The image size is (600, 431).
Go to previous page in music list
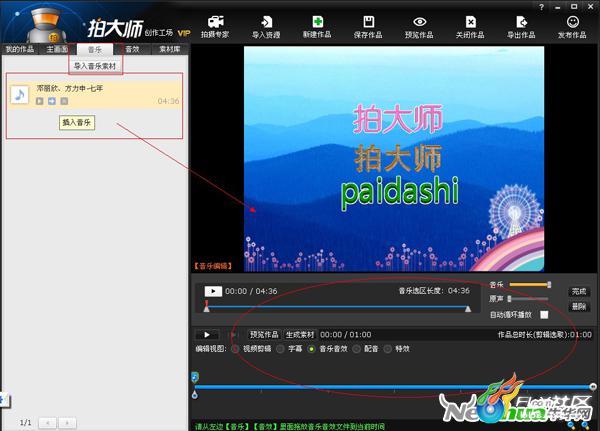coord(48,423)
